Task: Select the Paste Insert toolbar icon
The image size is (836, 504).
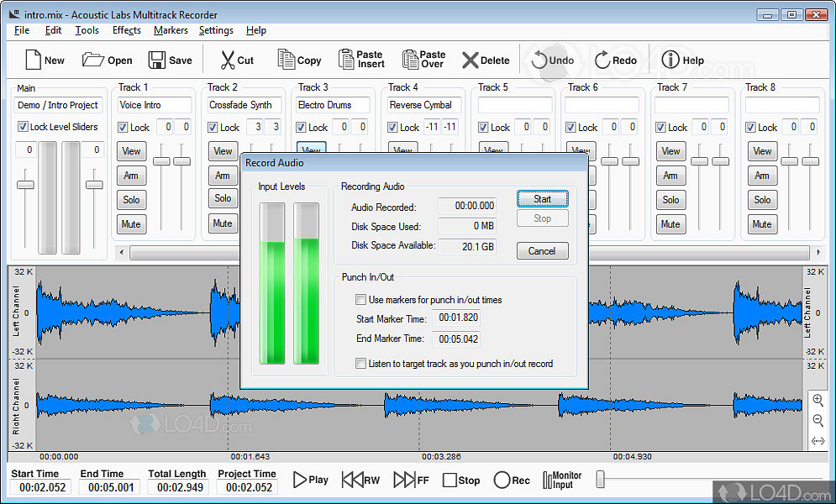Action: point(346,60)
